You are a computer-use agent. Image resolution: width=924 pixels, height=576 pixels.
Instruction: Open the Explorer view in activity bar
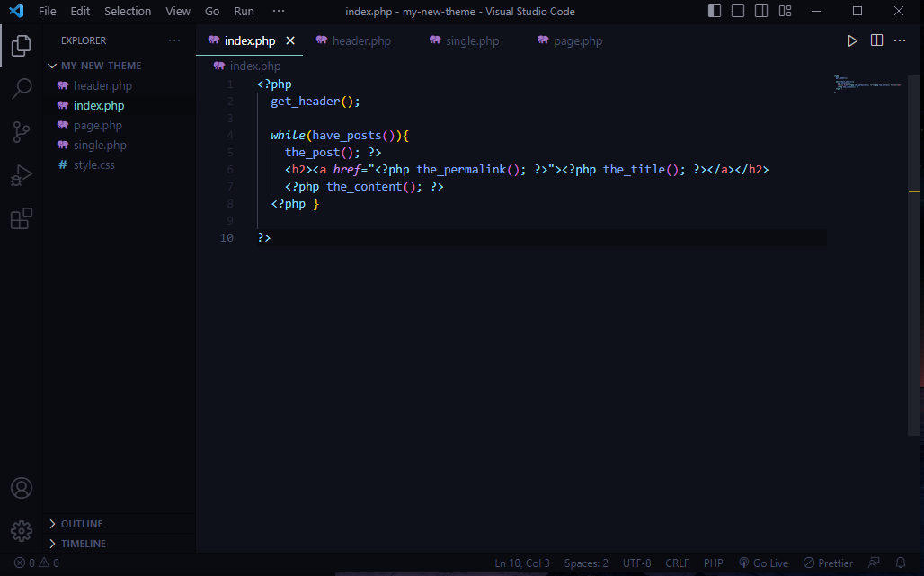(22, 46)
